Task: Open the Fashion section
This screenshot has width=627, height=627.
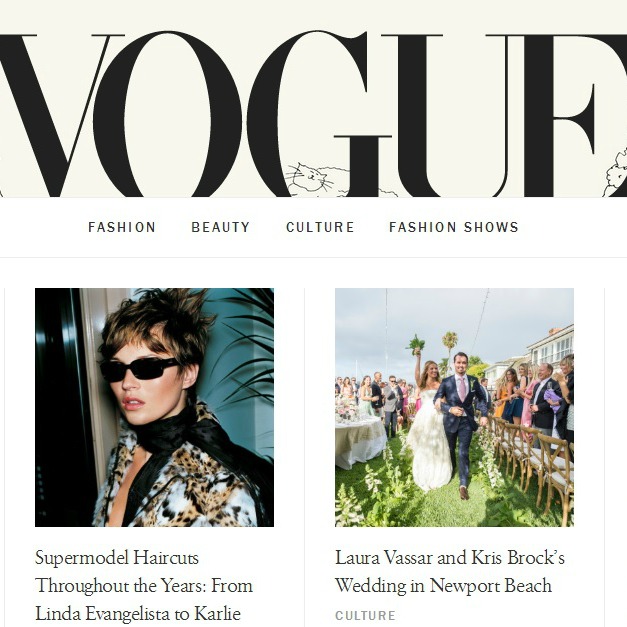Action: point(122,227)
